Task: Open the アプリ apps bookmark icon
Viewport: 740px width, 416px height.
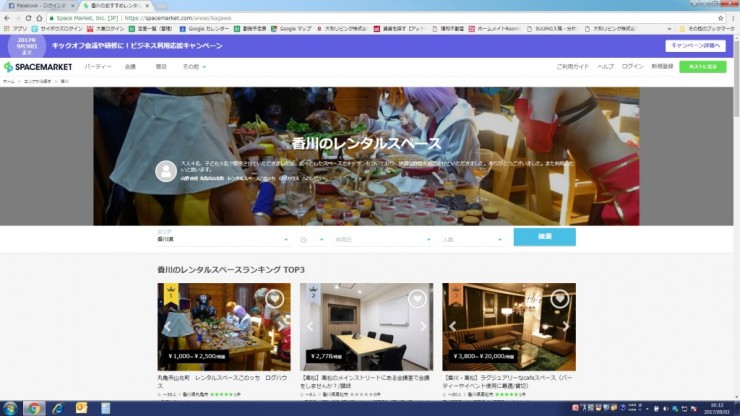Action: [x=15, y=29]
